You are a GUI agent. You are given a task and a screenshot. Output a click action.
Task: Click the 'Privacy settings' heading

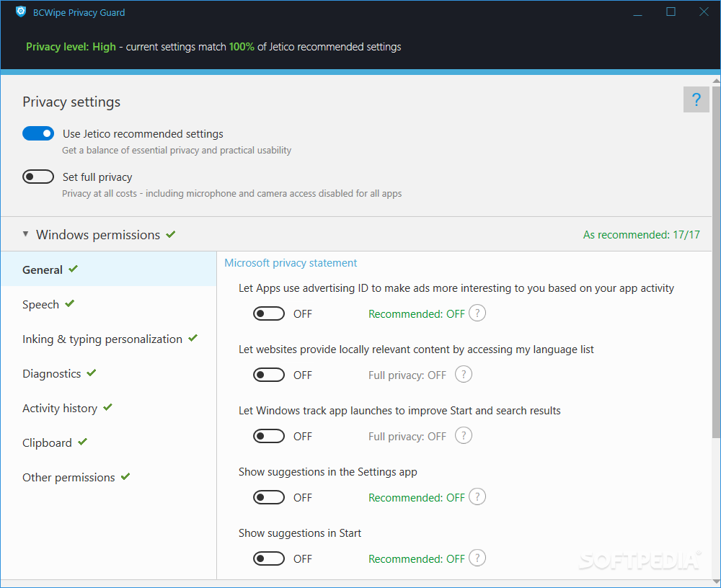click(71, 102)
